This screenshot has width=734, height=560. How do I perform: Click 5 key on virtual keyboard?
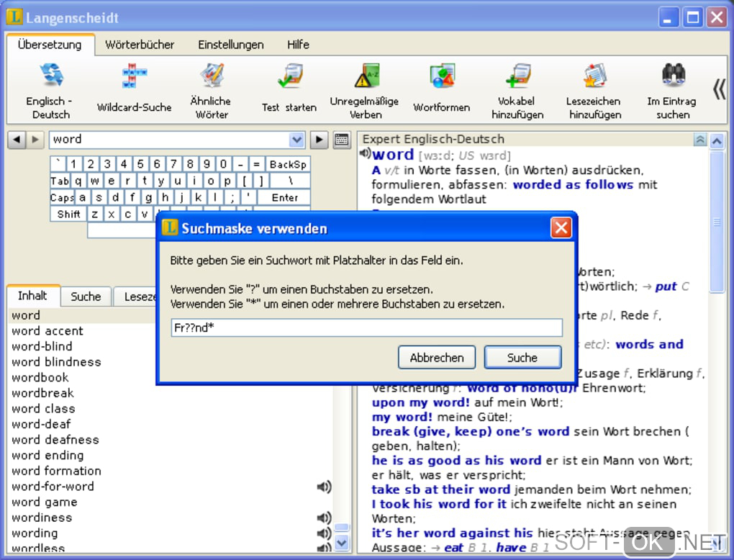140,164
